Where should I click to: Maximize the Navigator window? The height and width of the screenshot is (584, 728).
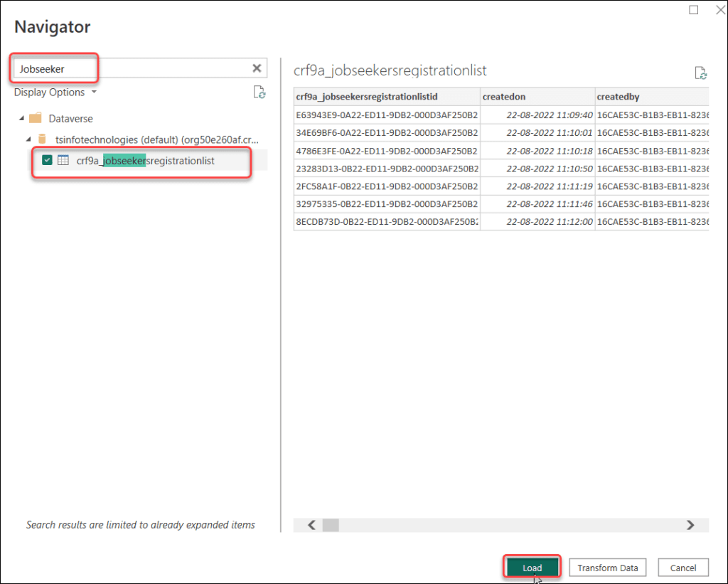(x=693, y=10)
